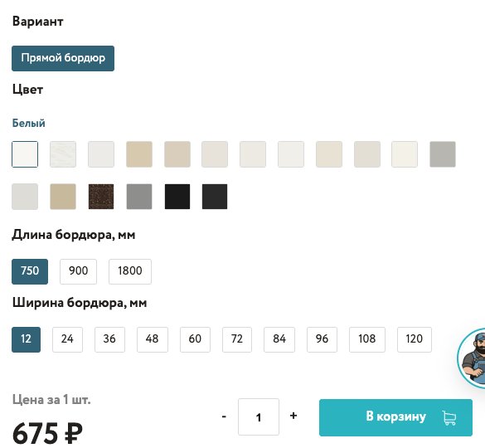Open the bearded worker chat assistant

coord(472,358)
